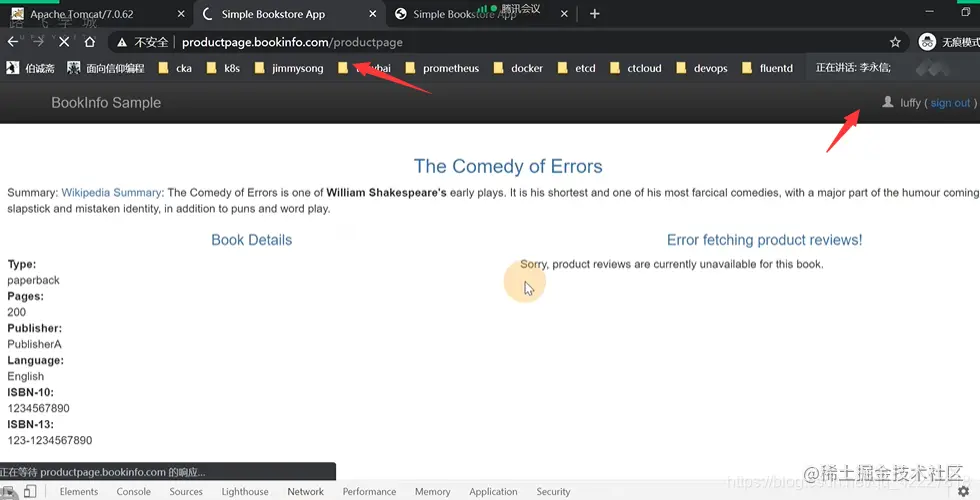The image size is (980, 500).
Task: Open the jimmysong bookmark folder
Action: (x=289, y=68)
